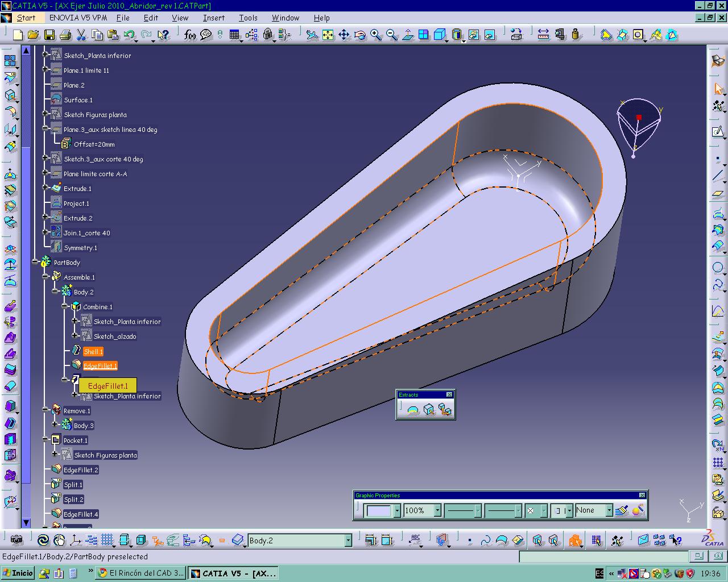The width and height of the screenshot is (728, 582).
Task: Click the first Extracts toolbar icon
Action: [413, 409]
